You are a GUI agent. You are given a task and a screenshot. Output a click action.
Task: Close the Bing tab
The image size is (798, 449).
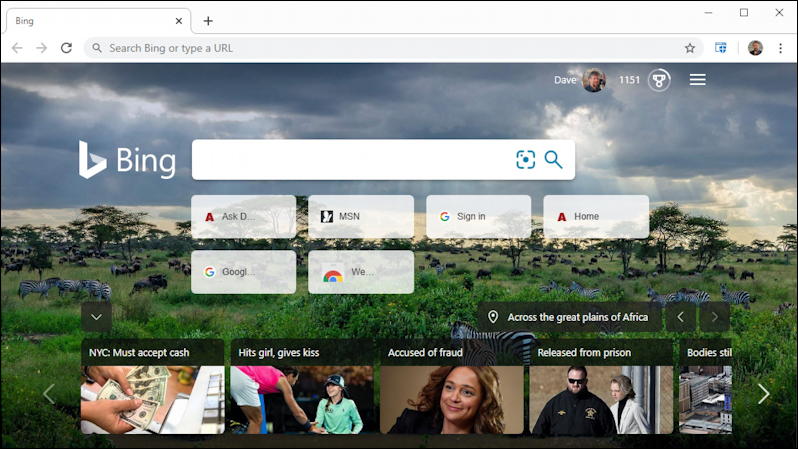(179, 21)
